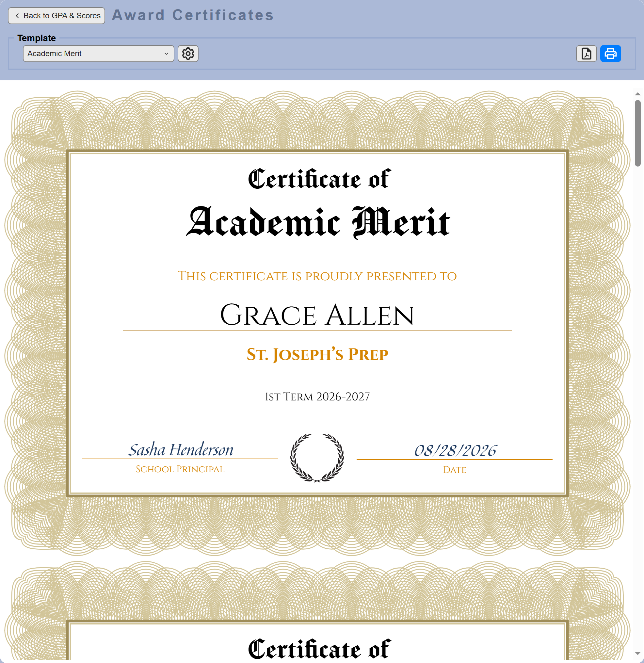Click the Award Certificates page title
The width and height of the screenshot is (644, 663).
[x=193, y=15]
